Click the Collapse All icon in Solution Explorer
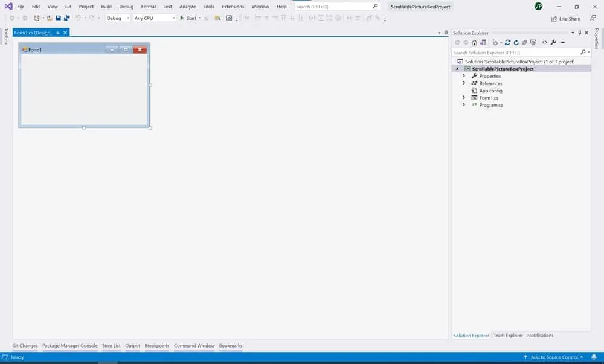Viewport: 604px width, 364px height. pos(525,42)
